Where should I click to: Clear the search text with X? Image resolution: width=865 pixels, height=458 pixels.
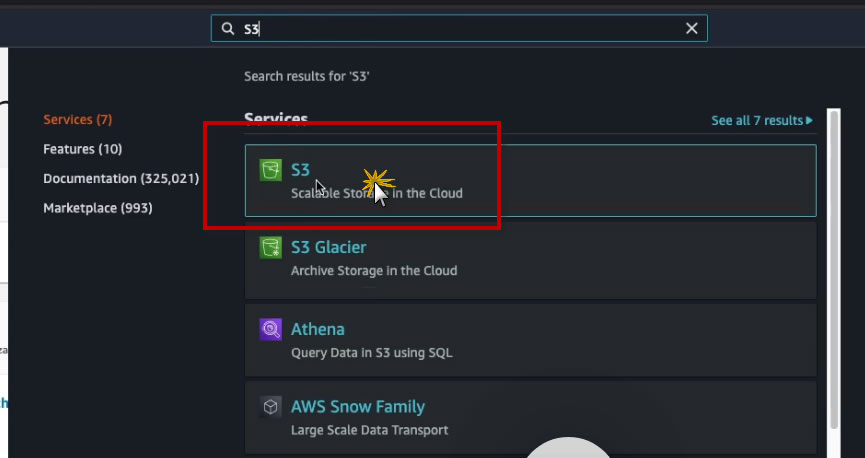pyautogui.click(x=691, y=29)
